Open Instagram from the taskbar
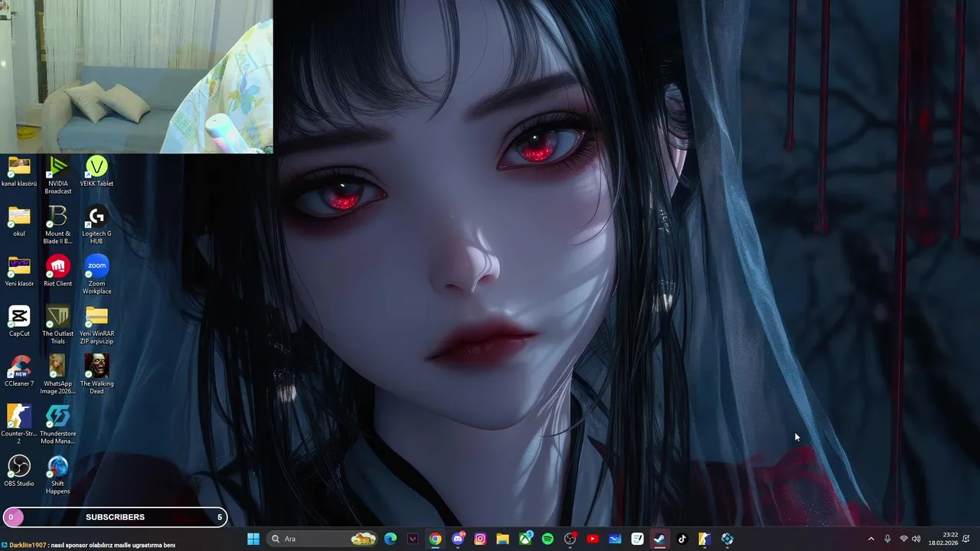980x551 pixels. pyautogui.click(x=480, y=539)
